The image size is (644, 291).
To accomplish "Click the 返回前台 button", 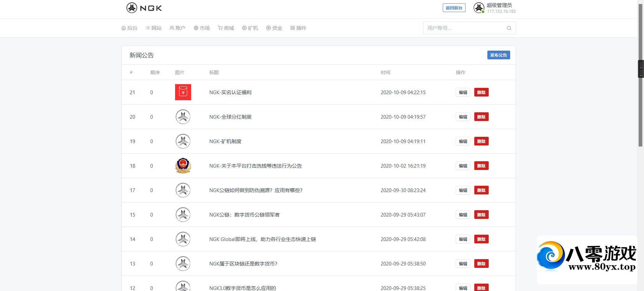I will click(x=454, y=8).
